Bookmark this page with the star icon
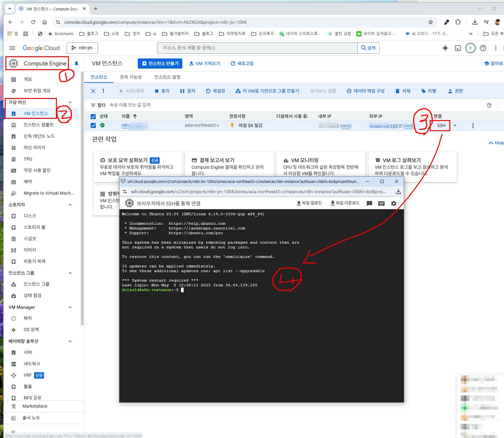The image size is (504, 438). [430, 22]
